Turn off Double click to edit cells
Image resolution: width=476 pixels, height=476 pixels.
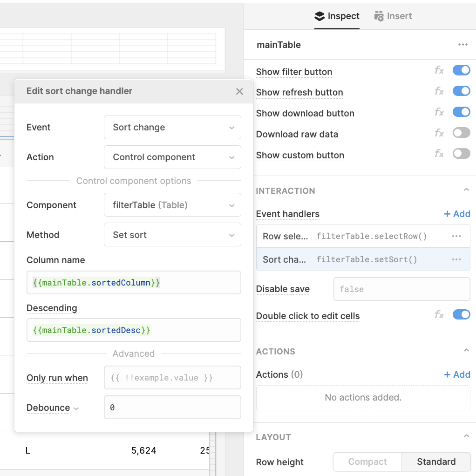(x=461, y=314)
